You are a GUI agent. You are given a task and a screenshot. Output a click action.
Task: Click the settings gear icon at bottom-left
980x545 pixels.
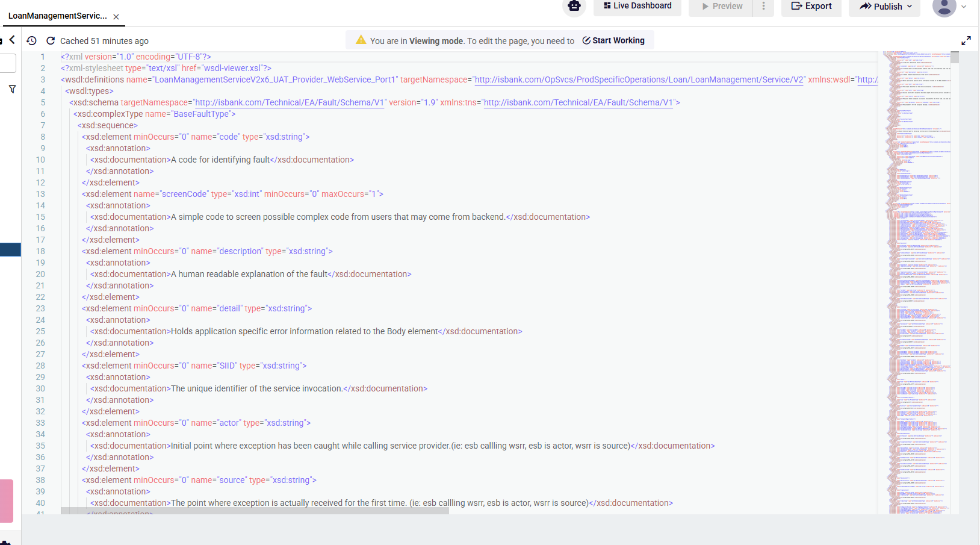coord(5,543)
